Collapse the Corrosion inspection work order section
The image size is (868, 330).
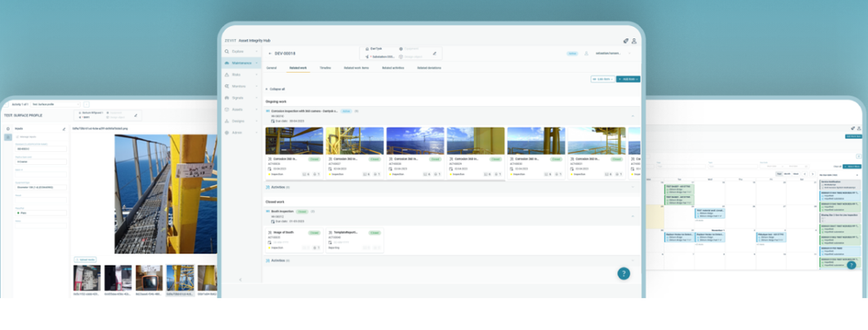pos(633,115)
